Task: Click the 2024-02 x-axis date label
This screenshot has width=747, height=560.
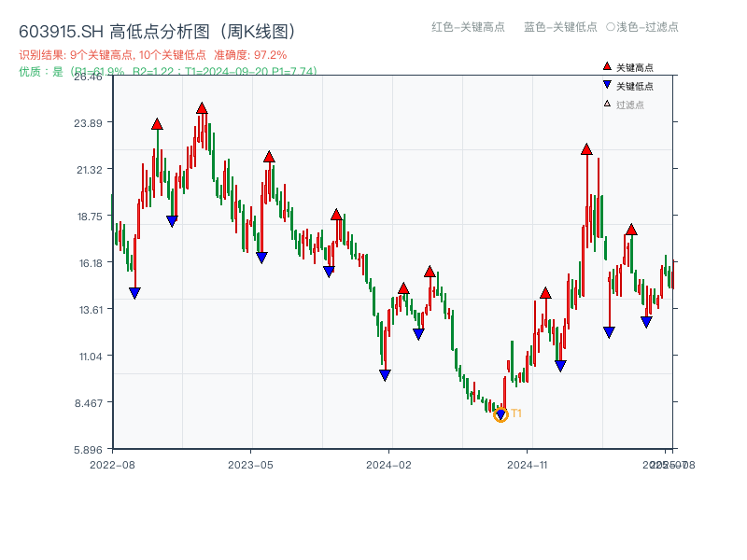Action: coord(390,464)
